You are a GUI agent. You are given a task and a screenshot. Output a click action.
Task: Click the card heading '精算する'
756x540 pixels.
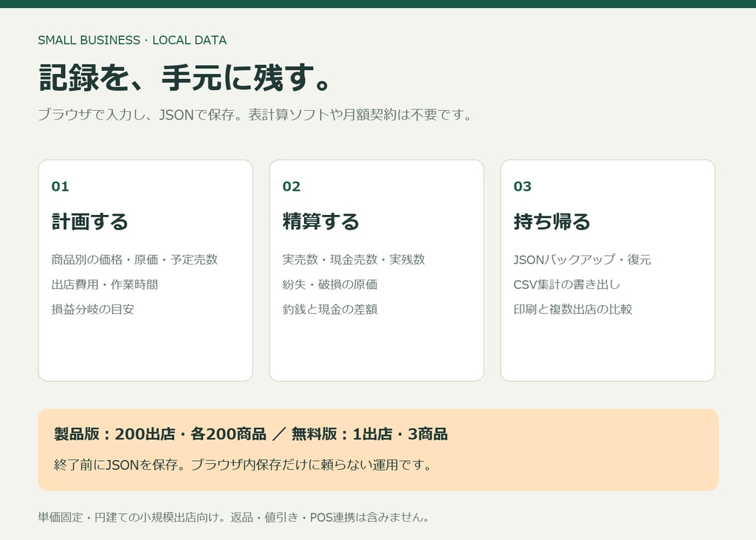pos(321,222)
